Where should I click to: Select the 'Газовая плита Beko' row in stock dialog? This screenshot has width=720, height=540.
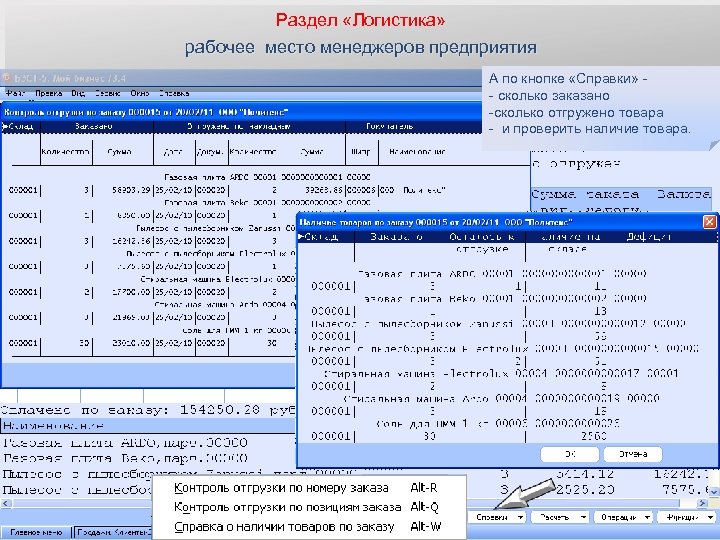(501, 298)
